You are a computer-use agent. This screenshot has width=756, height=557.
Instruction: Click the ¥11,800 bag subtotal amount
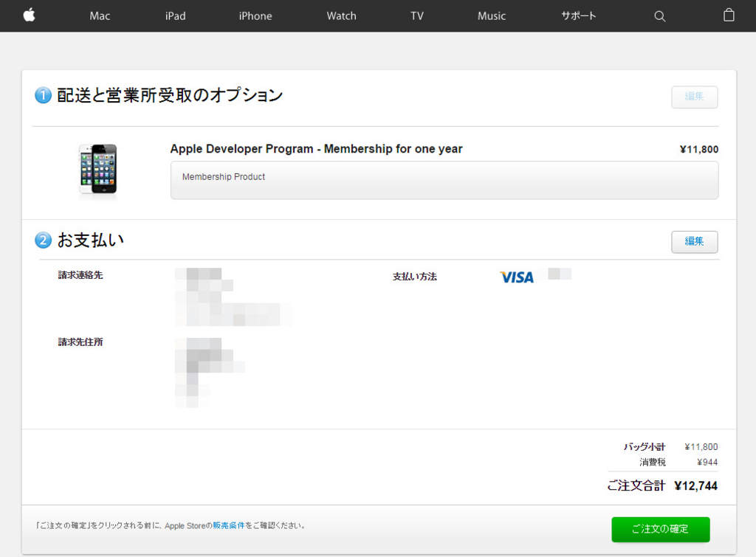click(x=701, y=446)
